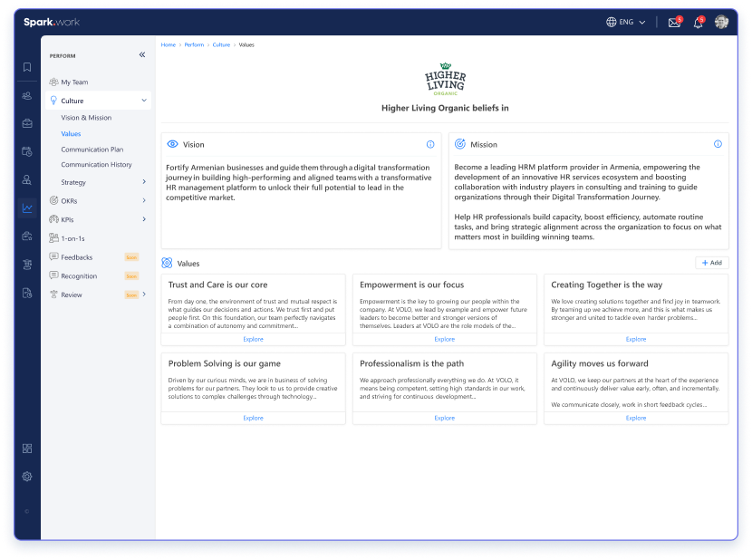
Task: Go to My Team in the sidebar
Action: pos(74,82)
